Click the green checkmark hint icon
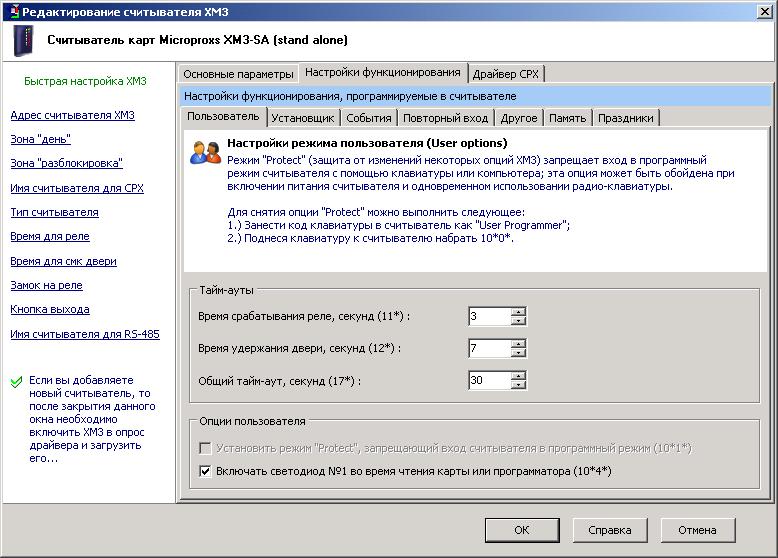This screenshot has width=778, height=558. (16, 381)
